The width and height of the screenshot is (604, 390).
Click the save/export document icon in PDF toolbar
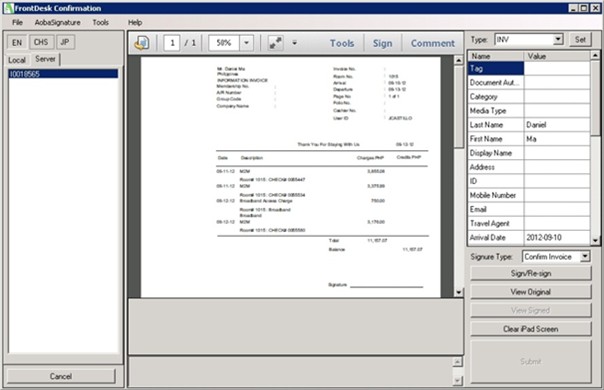point(142,43)
